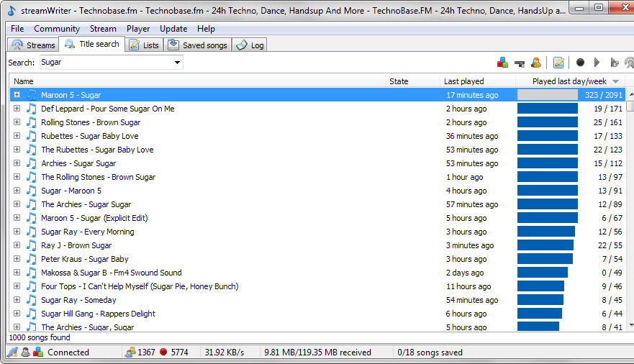Open the Help menu
Image resolution: width=634 pixels, height=364 pixels.
click(206, 29)
